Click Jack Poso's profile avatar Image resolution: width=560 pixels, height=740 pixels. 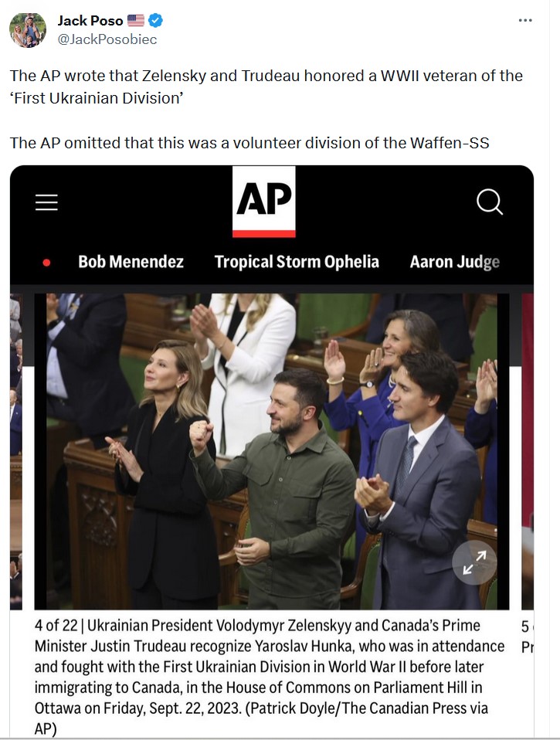pyautogui.click(x=29, y=30)
